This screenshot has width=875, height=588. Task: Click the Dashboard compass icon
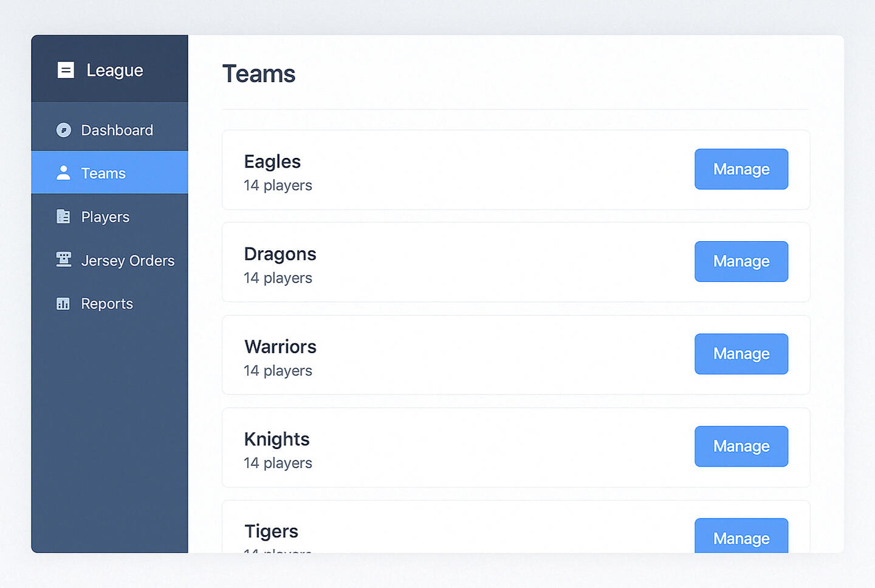63,130
